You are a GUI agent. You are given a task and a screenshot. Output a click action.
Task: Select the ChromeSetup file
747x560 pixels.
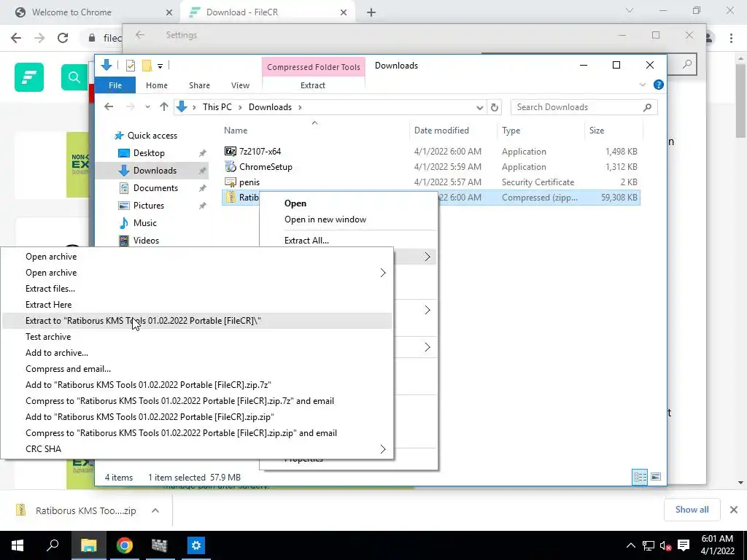pyautogui.click(x=266, y=167)
